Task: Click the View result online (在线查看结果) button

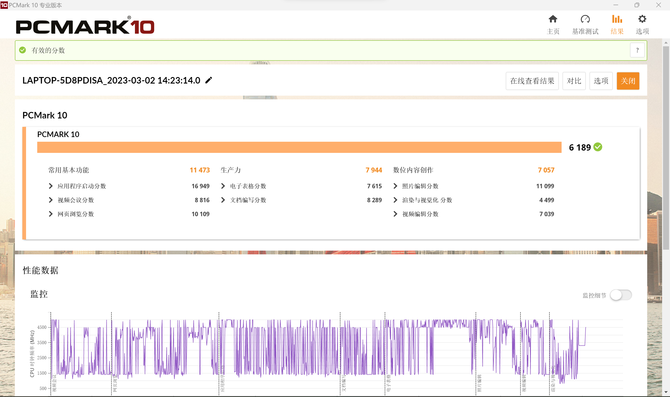Action: click(532, 81)
